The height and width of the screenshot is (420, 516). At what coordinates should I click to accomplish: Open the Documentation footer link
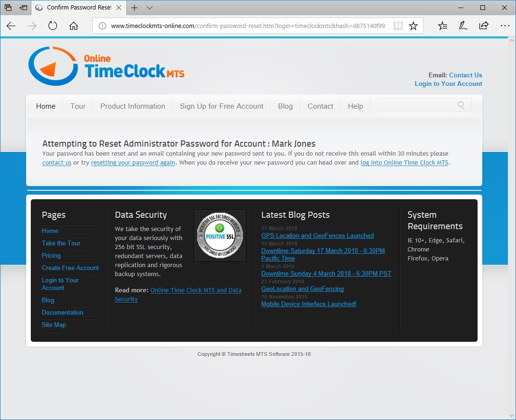62,312
